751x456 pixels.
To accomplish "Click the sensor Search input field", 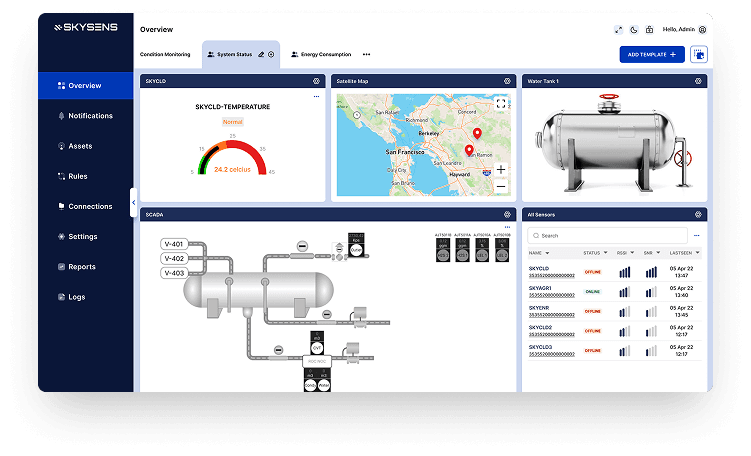I will click(610, 236).
